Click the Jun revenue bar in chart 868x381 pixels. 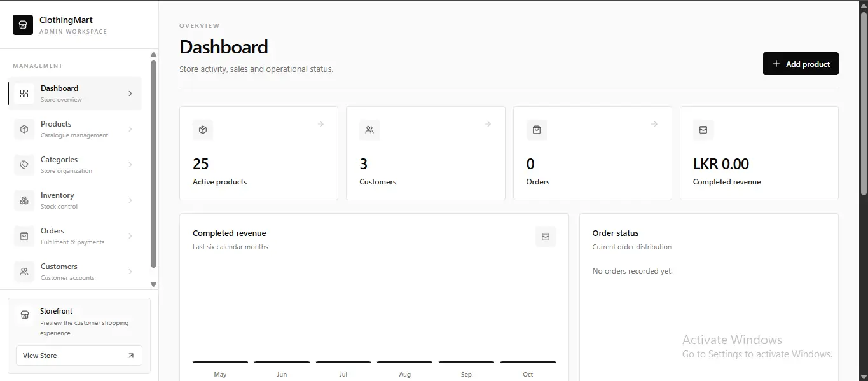(282, 362)
